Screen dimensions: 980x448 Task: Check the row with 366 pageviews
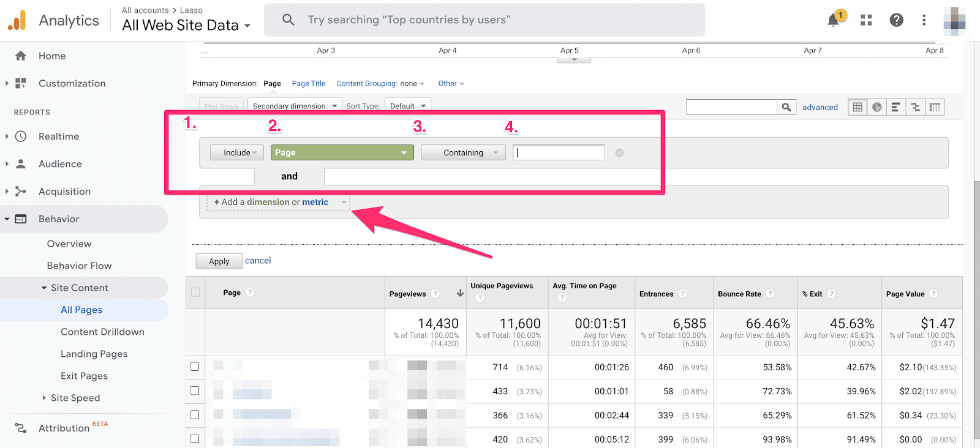[195, 414]
